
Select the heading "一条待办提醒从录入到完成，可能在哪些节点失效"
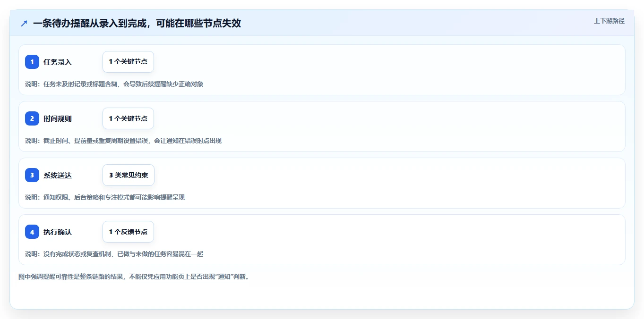pos(137,24)
